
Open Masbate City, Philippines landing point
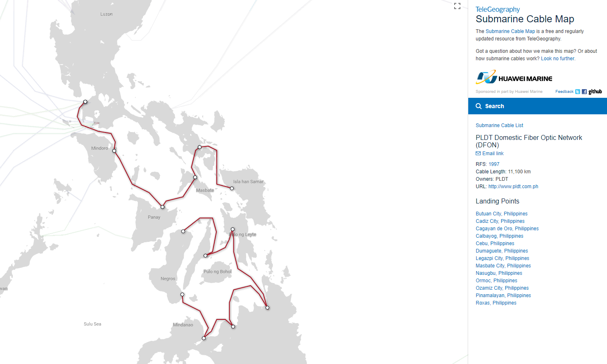(503, 266)
